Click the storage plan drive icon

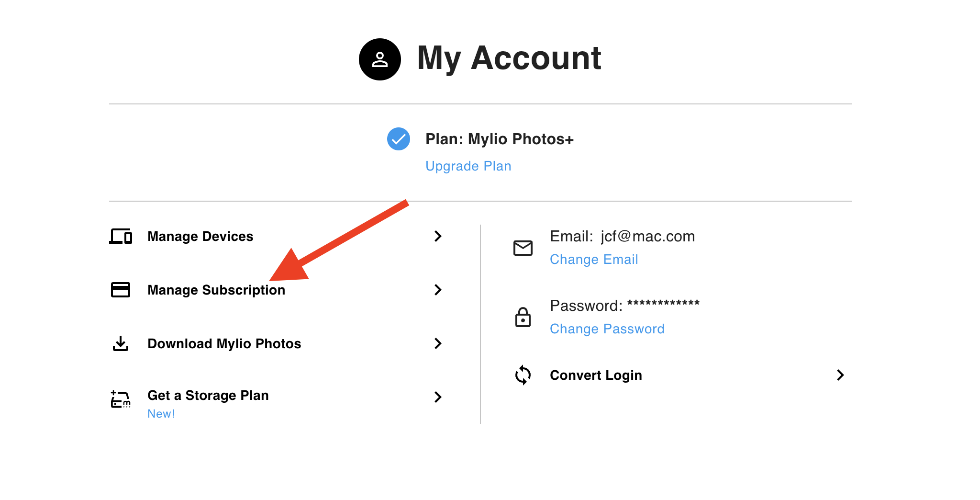point(121,399)
